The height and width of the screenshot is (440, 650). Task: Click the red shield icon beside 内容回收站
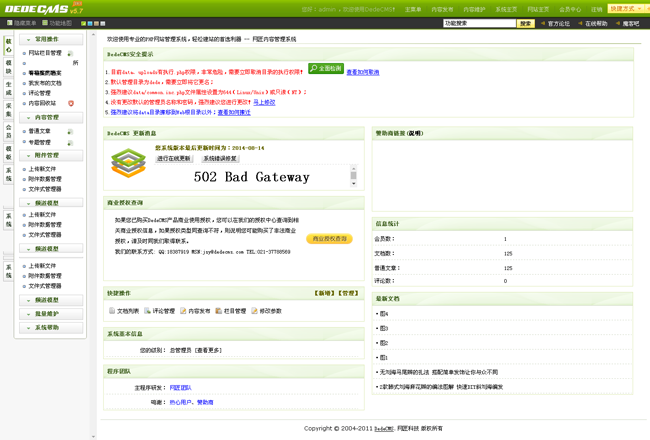[x=71, y=103]
